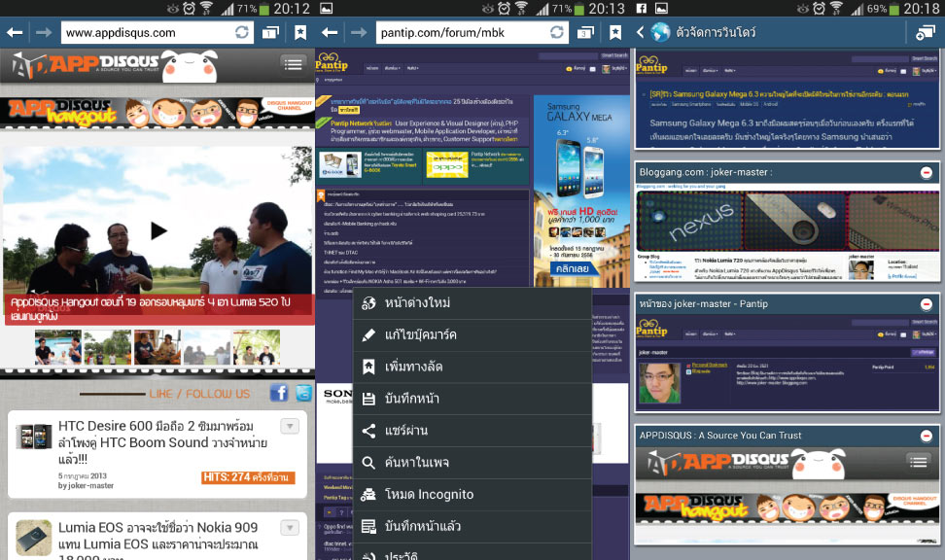Screen dimensions: 945x560
Task: Open AppDisqus Facebook page icon
Action: (279, 393)
